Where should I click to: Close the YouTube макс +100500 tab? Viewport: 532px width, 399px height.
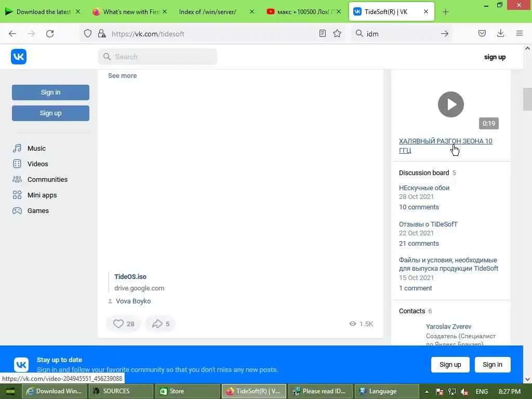click(x=339, y=11)
